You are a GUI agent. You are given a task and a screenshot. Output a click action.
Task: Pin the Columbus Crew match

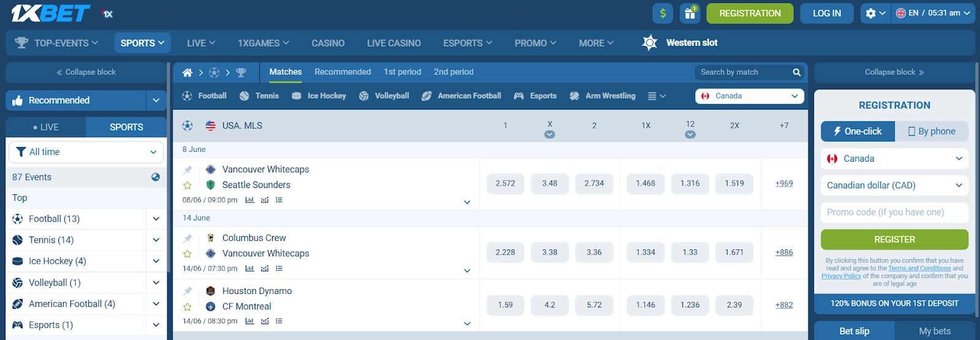click(x=187, y=238)
